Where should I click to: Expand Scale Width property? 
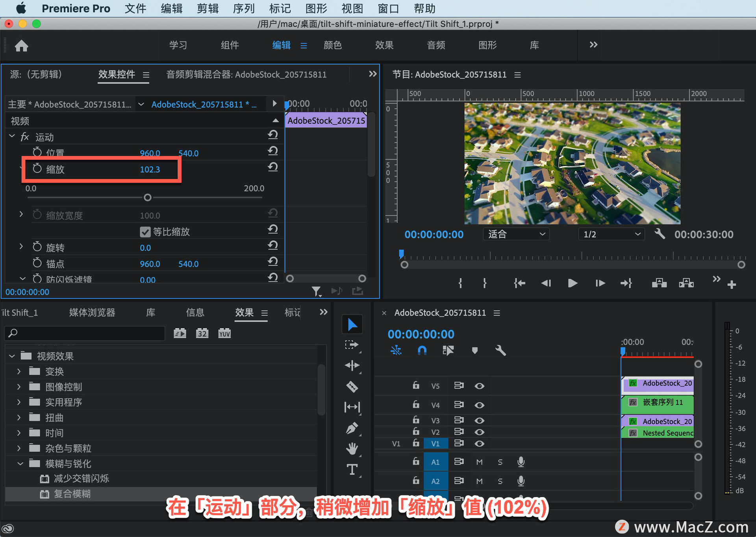point(21,214)
